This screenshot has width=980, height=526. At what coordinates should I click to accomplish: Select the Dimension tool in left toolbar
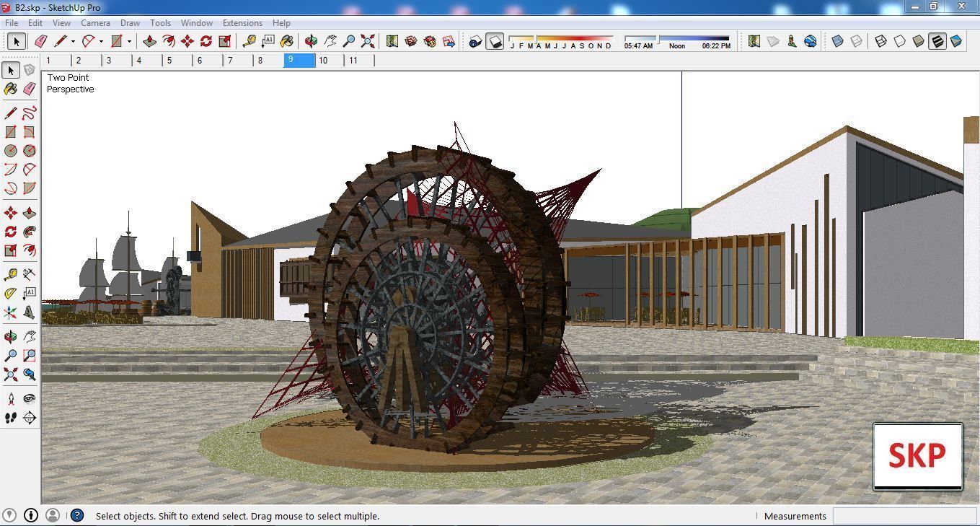(x=29, y=275)
